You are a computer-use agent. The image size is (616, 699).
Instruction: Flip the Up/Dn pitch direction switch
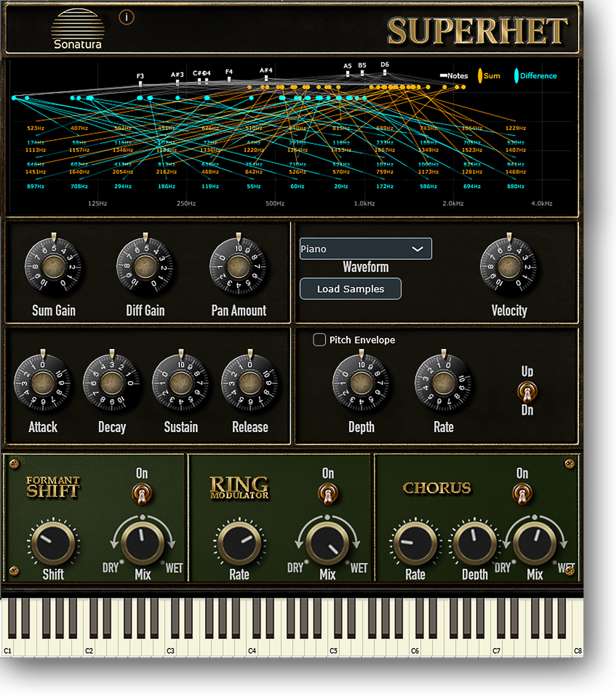pos(527,392)
